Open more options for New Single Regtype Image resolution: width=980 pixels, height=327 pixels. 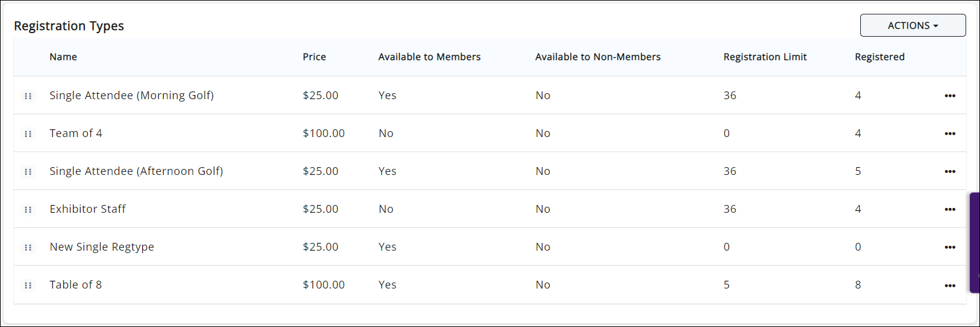click(x=950, y=248)
